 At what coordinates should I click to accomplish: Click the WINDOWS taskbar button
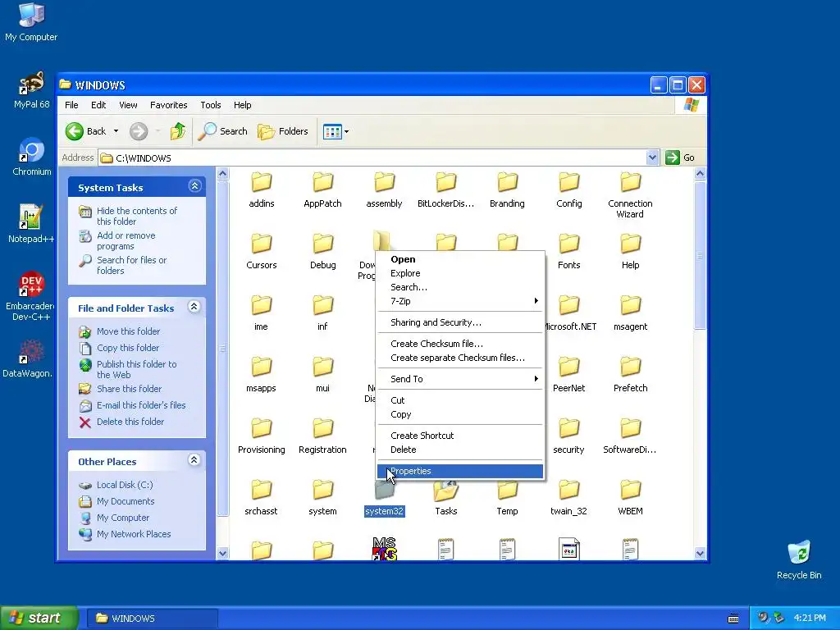click(x=152, y=619)
